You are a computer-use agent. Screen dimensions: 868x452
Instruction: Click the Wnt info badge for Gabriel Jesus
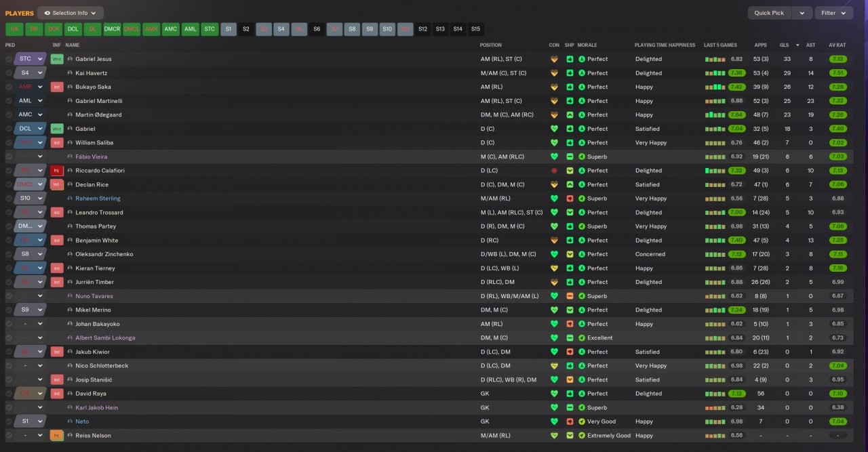pos(57,59)
